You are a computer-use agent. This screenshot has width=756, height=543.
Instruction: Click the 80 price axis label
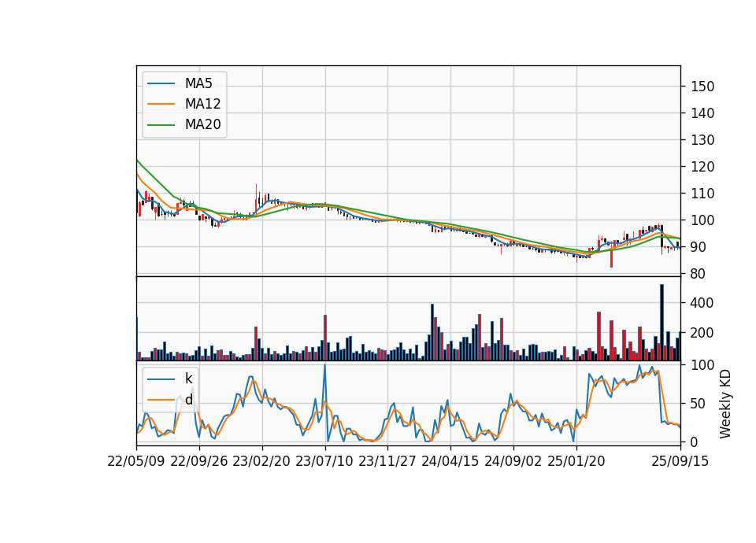click(x=699, y=274)
